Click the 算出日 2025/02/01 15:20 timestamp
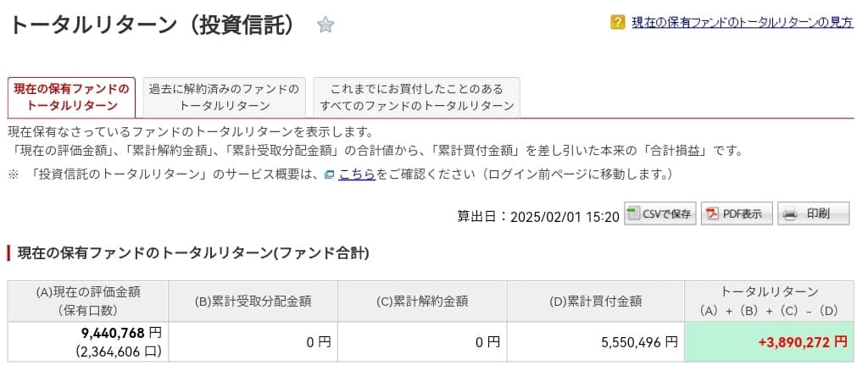The height and width of the screenshot is (371, 868). (x=538, y=216)
